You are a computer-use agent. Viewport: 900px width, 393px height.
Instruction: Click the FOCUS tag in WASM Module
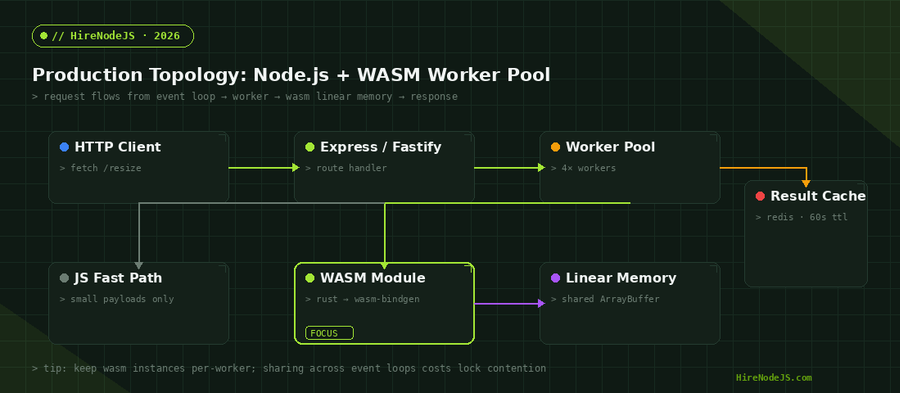coord(329,333)
